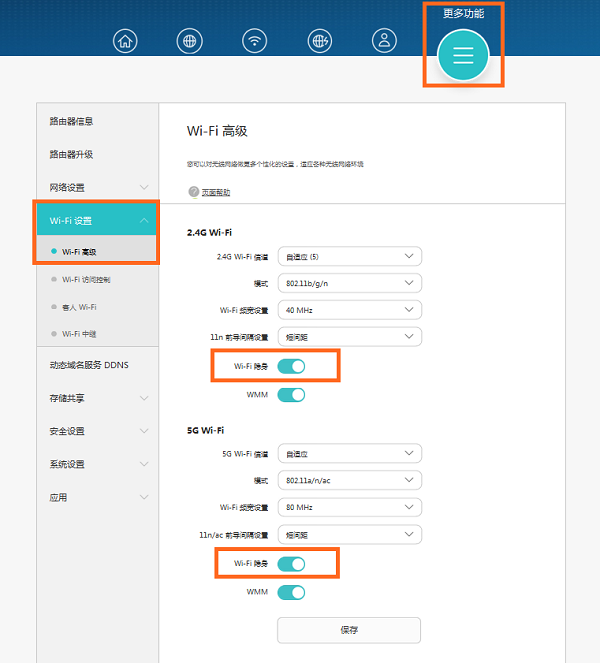Viewport: 600px width, 663px height.
Task: Open the globe with shield icon
Action: tap(320, 41)
